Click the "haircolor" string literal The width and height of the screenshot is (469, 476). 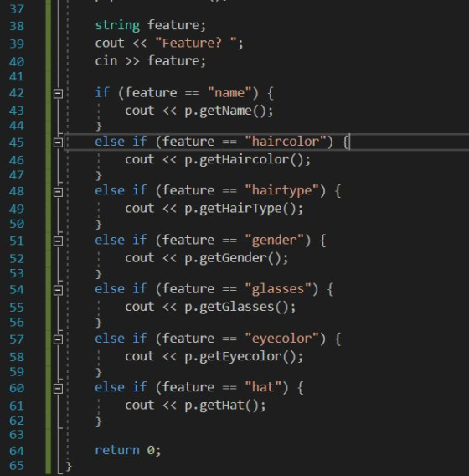pos(286,142)
